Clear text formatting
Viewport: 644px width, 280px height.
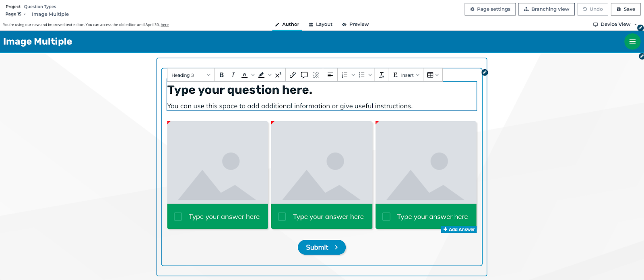(382, 75)
